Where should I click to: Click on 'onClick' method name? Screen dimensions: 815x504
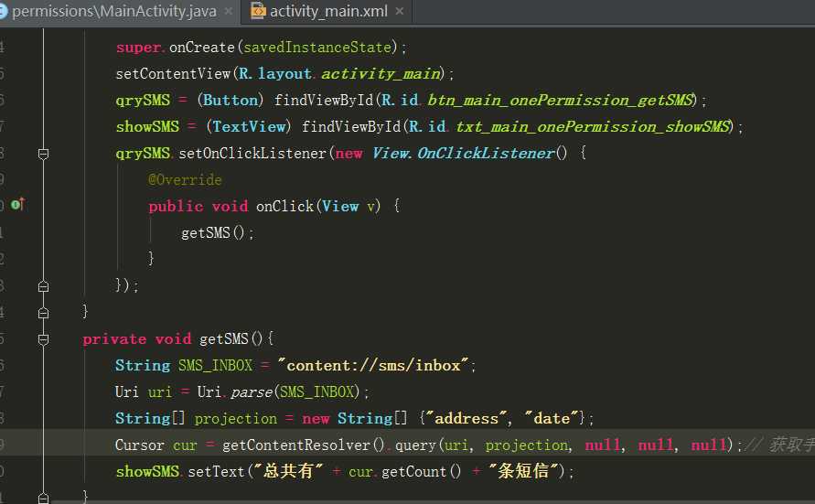[x=284, y=207]
